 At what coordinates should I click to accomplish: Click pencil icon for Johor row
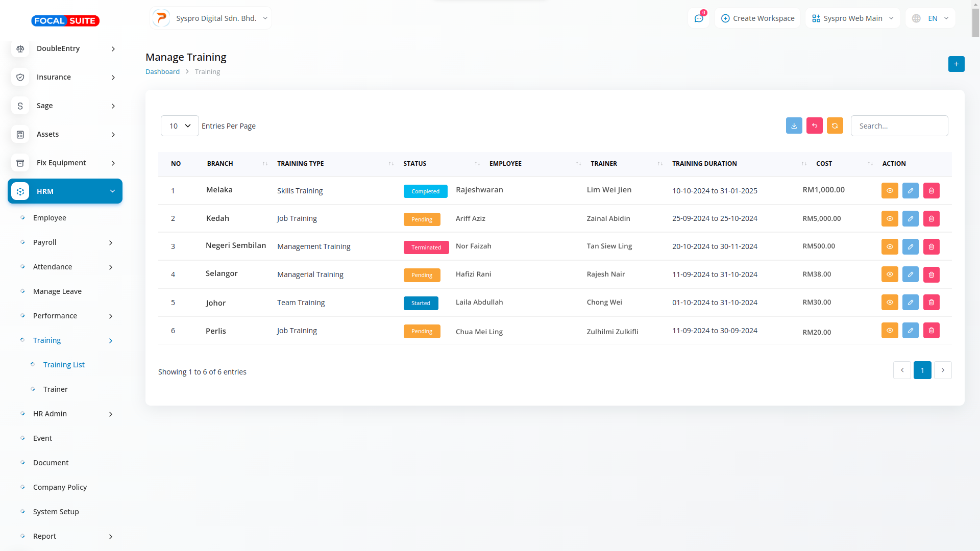(910, 302)
